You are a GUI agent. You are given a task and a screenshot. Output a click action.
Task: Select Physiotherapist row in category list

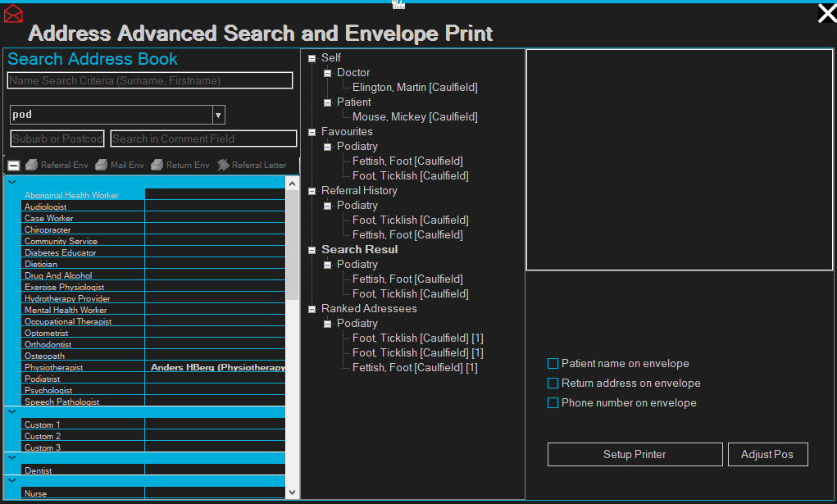click(x=54, y=368)
